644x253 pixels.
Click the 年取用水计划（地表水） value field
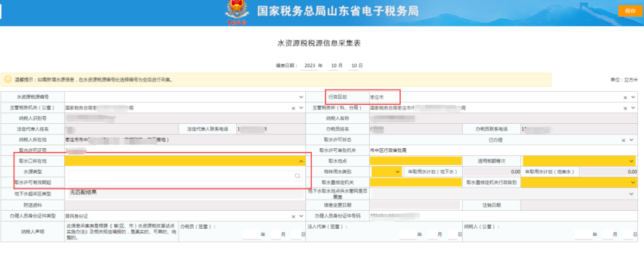click(608, 171)
